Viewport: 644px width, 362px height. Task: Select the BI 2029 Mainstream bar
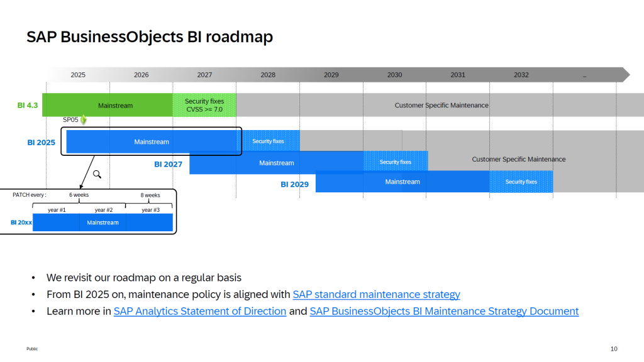point(402,182)
